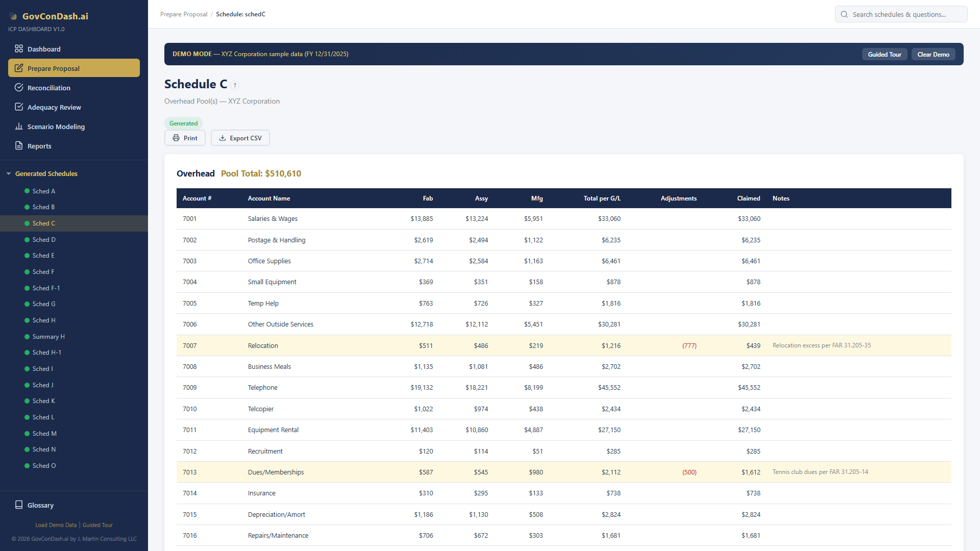Click Load Demo Data footer link
The width and height of the screenshot is (980, 551).
[56, 525]
